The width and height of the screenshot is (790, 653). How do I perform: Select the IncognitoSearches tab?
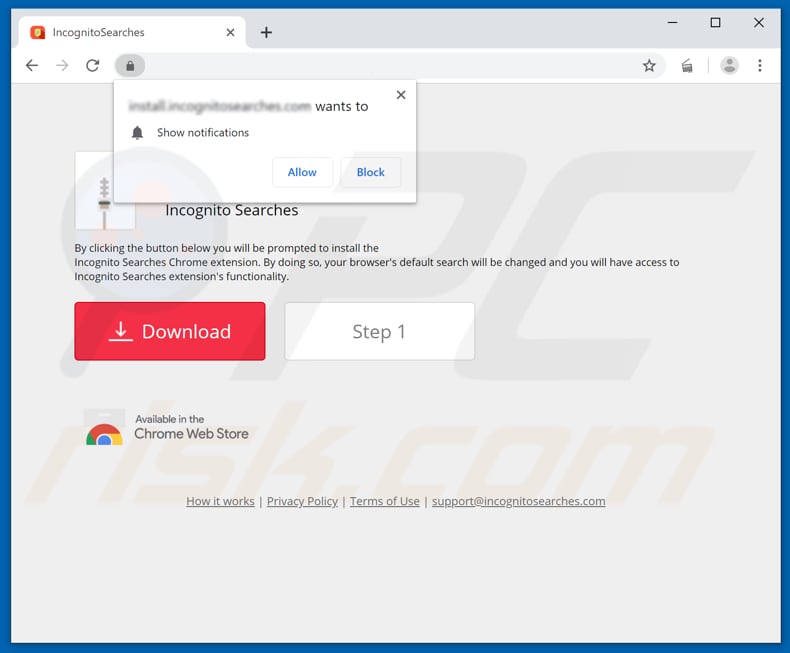pyautogui.click(x=132, y=33)
